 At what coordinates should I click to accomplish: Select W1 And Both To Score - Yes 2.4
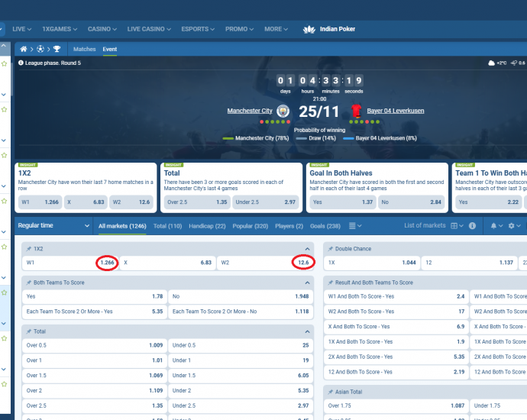click(396, 296)
